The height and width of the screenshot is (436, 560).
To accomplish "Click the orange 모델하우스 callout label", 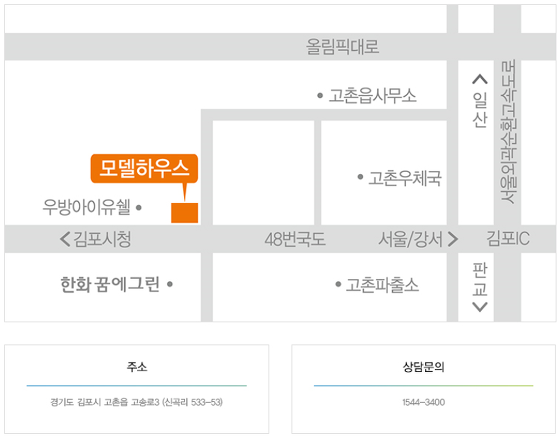I will [x=144, y=169].
